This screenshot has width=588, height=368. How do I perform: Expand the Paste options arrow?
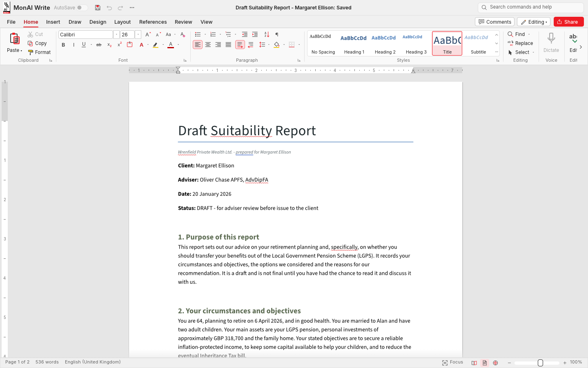tap(21, 51)
